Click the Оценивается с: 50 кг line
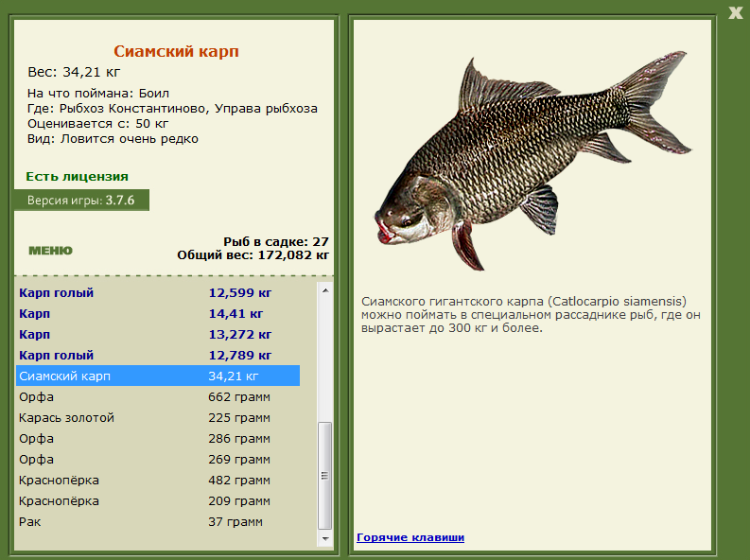Screen dimensions: 750x560 98,124
